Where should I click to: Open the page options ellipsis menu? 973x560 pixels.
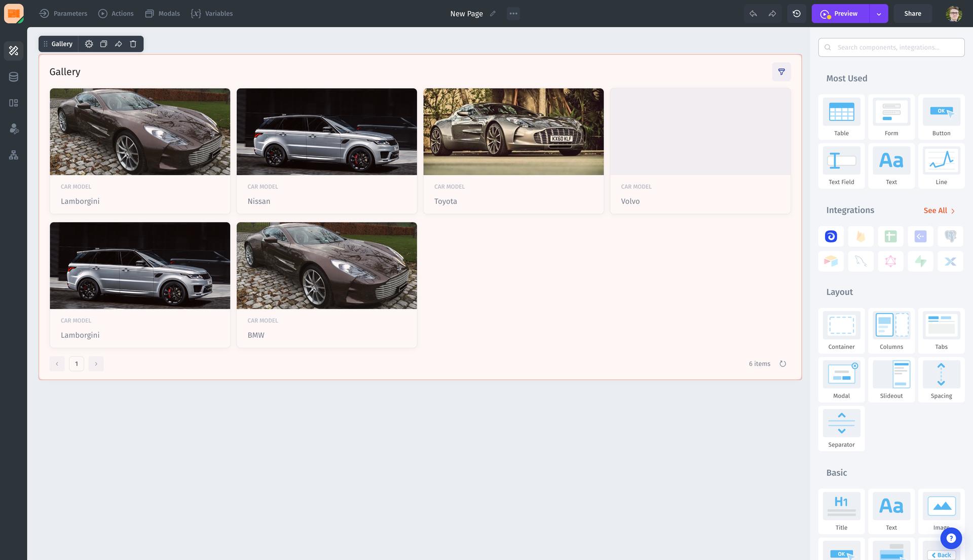513,14
